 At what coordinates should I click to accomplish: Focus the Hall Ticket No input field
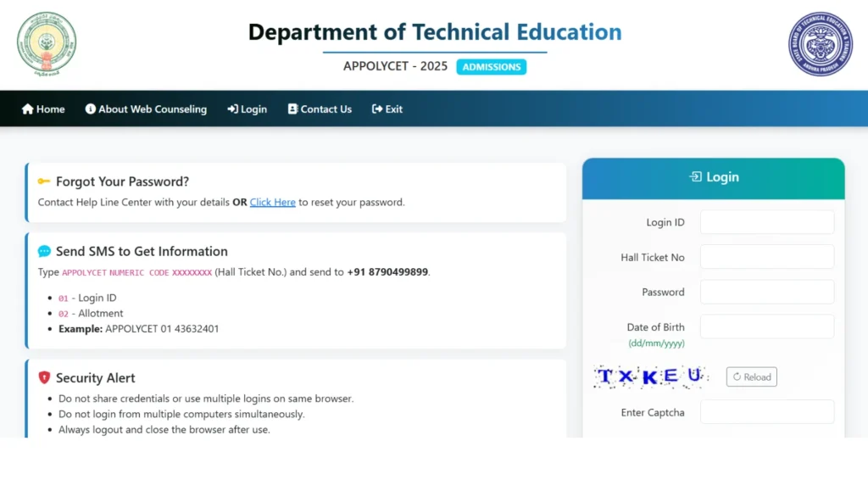[767, 257]
